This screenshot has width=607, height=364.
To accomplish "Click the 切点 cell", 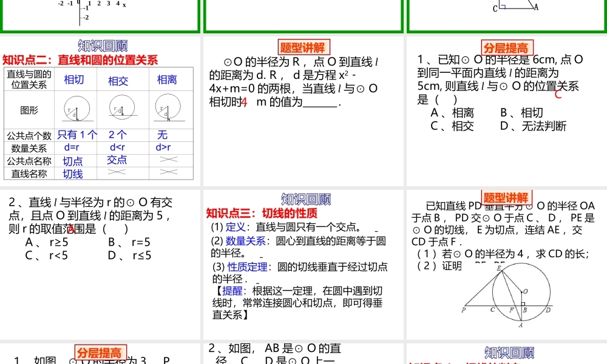I will pos(73,161).
